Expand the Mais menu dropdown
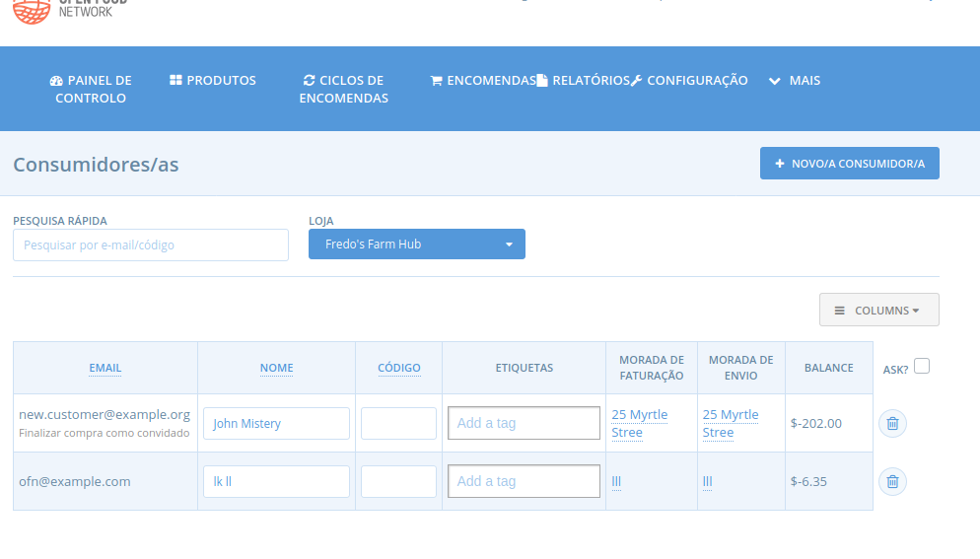Screen dimensions: 980x559 795,80
